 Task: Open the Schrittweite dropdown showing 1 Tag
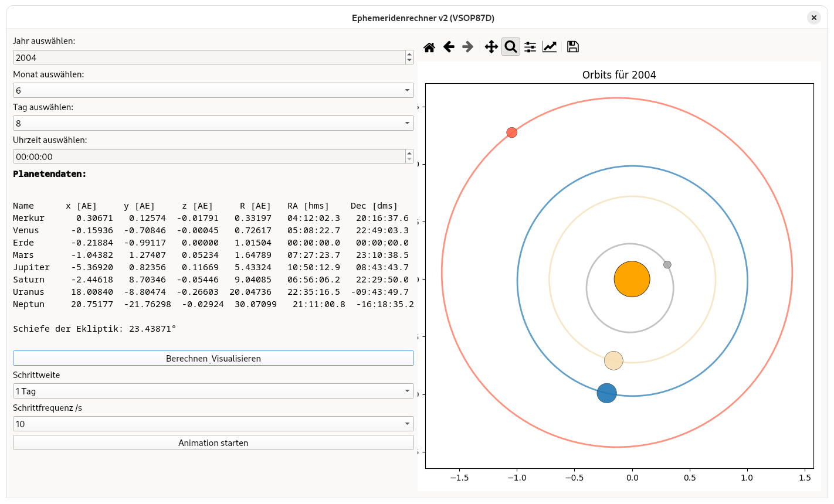[213, 391]
